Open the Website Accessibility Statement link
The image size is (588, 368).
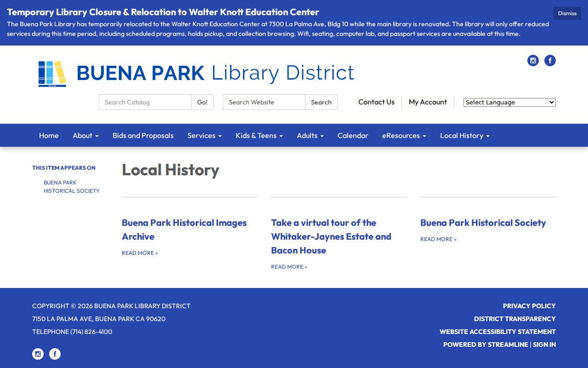498,332
